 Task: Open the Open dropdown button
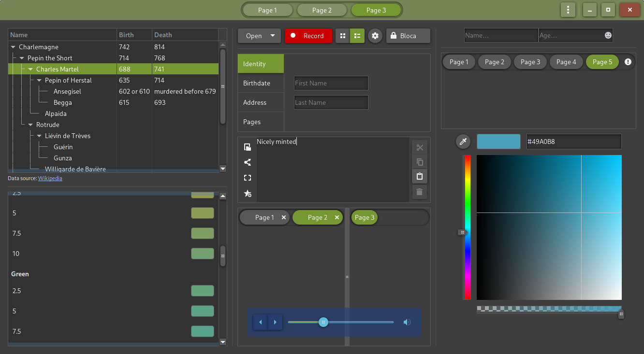(x=259, y=36)
